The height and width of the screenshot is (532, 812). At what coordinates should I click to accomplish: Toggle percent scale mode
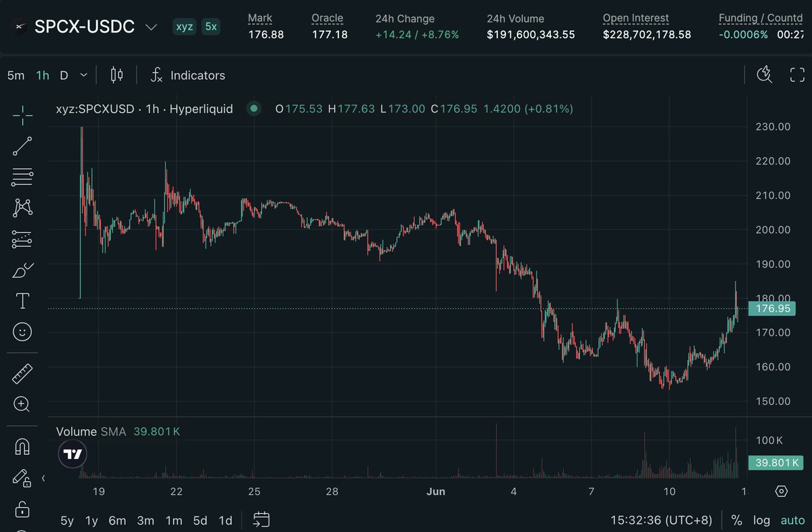click(x=737, y=520)
